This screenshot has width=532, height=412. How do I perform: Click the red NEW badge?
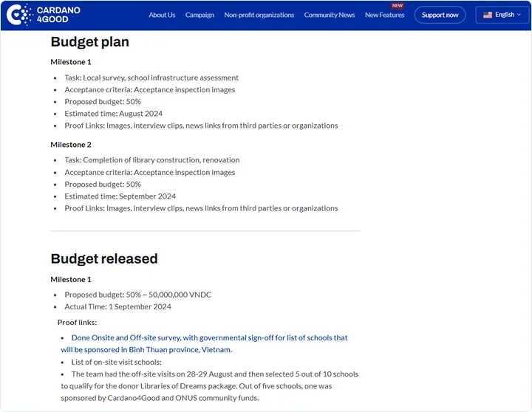[398, 6]
